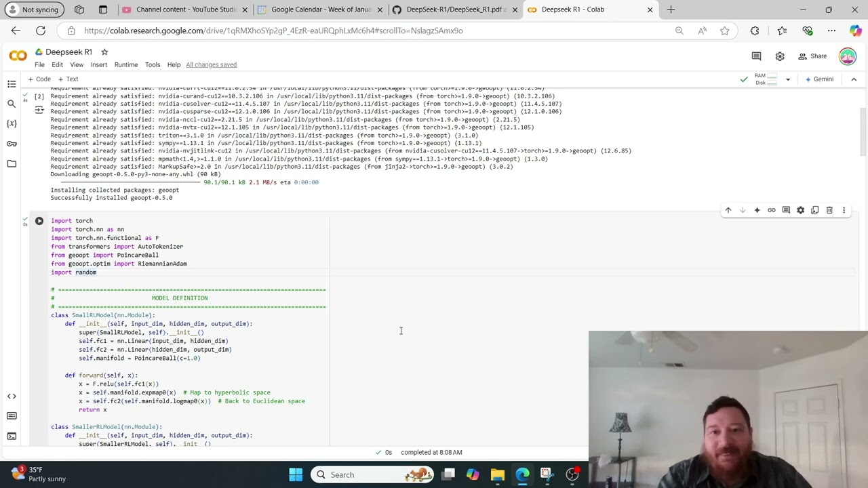Image resolution: width=868 pixels, height=488 pixels.
Task: Open the Insert menu
Action: (98, 65)
